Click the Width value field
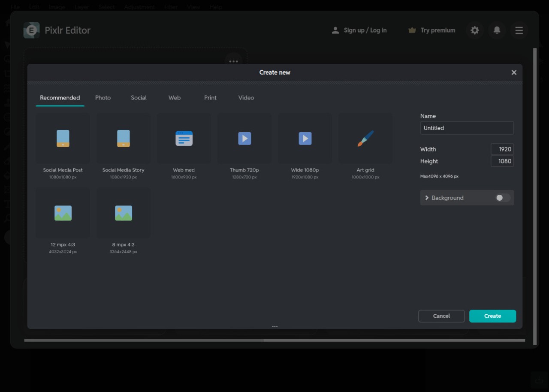 pos(502,149)
